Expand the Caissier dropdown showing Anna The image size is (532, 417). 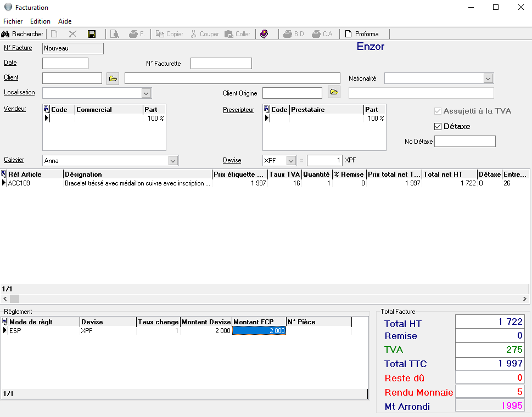(x=173, y=161)
